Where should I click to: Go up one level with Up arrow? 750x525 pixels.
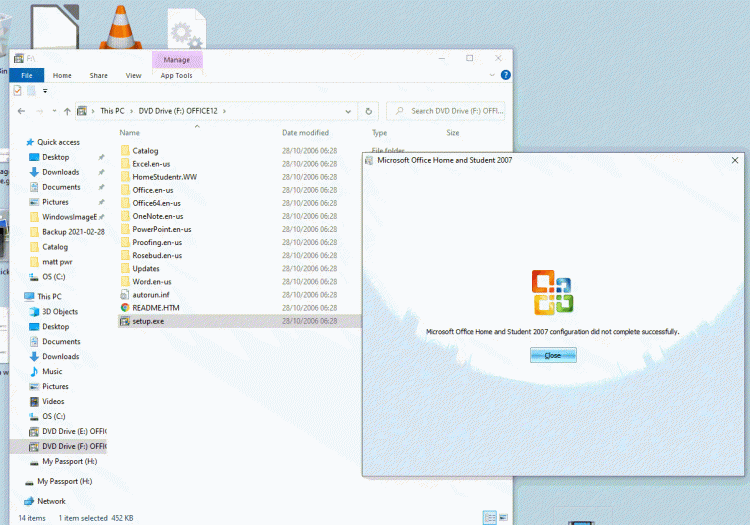67,111
